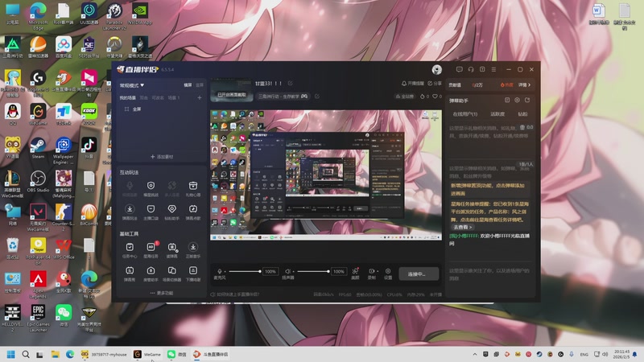Show hidden system tray icons chevron
Viewport: 644px width, 362px height.
475,354
